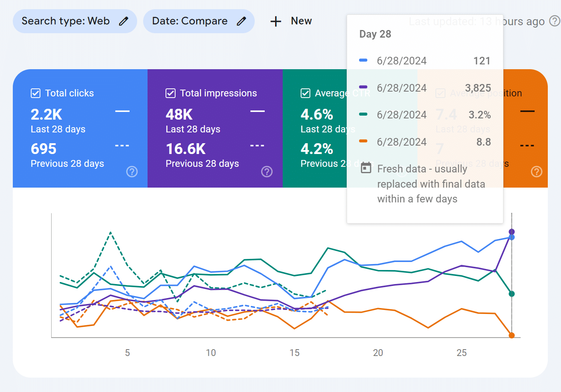Open help icon next to Last updated
The image size is (561, 392).
pos(555,21)
